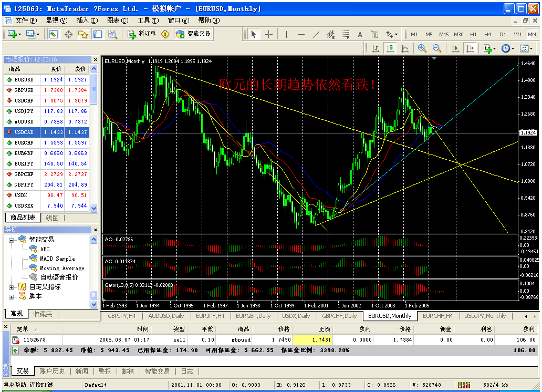Close the 市场报价 market watch panel
Viewport: 542px width, 392px height.
click(x=96, y=59)
